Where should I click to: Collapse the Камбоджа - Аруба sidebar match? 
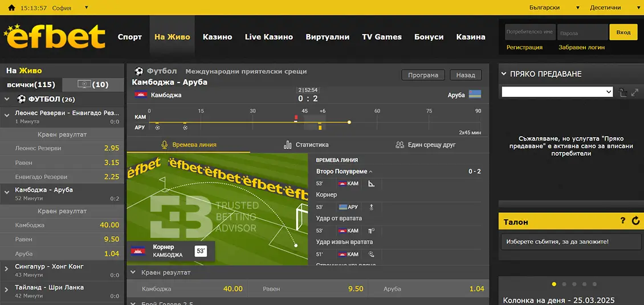(7, 191)
